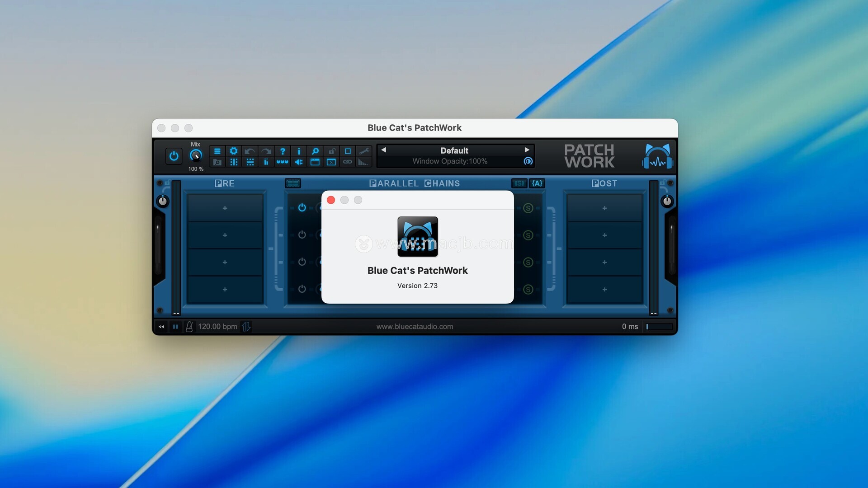The width and height of the screenshot is (868, 488).
Task: Toggle the parallel chains layout button beside PRE
Action: tap(293, 183)
